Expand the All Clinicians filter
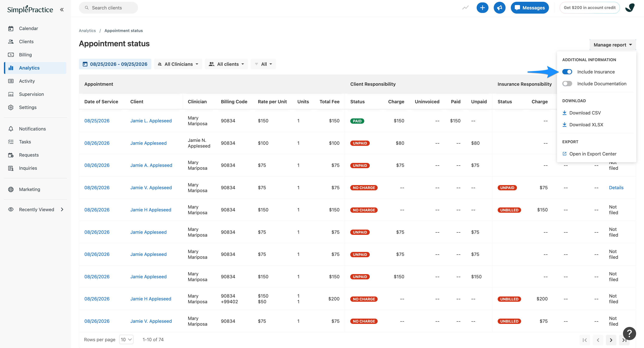644x348 pixels. 178,64
